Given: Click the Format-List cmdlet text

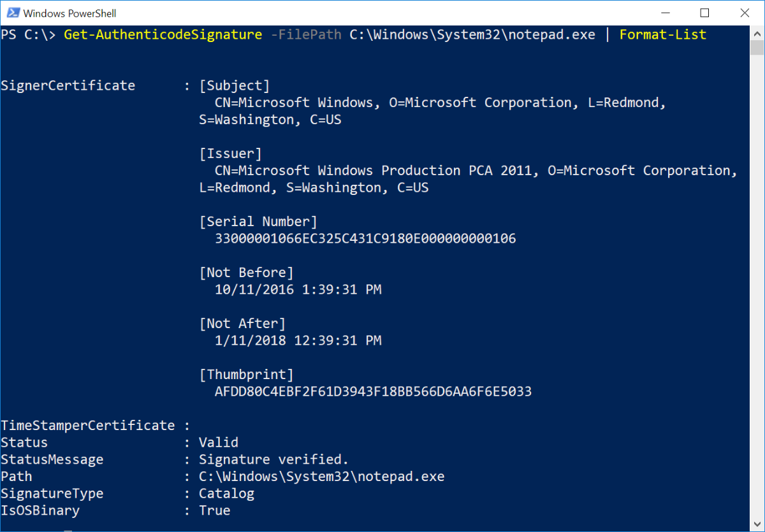Looking at the screenshot, I should coord(663,34).
